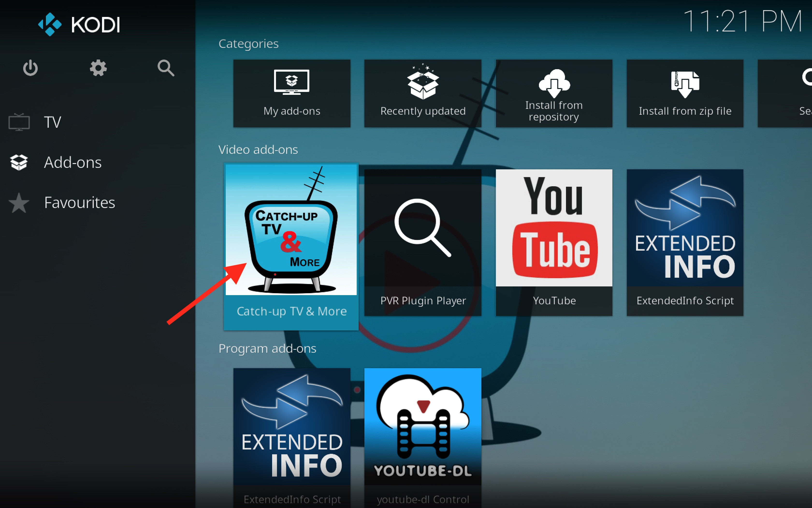This screenshot has height=508, width=812.
Task: Select the TV sidebar icon
Action: [x=19, y=122]
